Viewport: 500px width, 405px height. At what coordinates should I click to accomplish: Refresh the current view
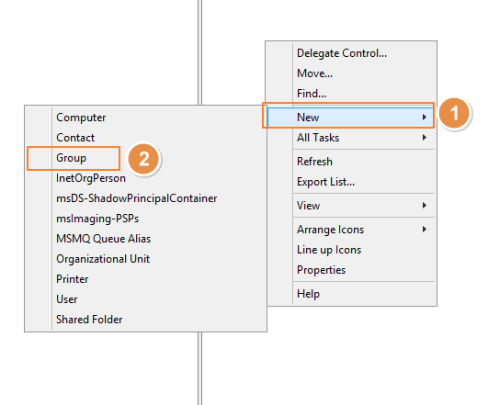tap(315, 161)
